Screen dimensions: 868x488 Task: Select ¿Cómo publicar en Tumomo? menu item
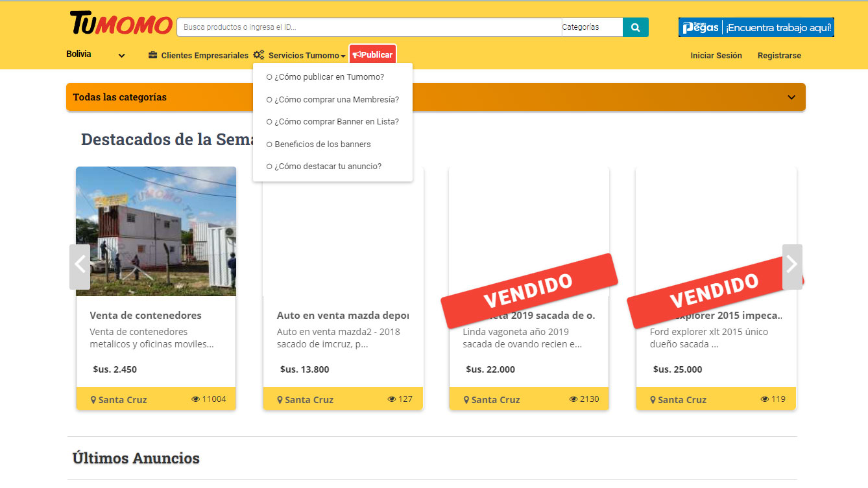[329, 77]
